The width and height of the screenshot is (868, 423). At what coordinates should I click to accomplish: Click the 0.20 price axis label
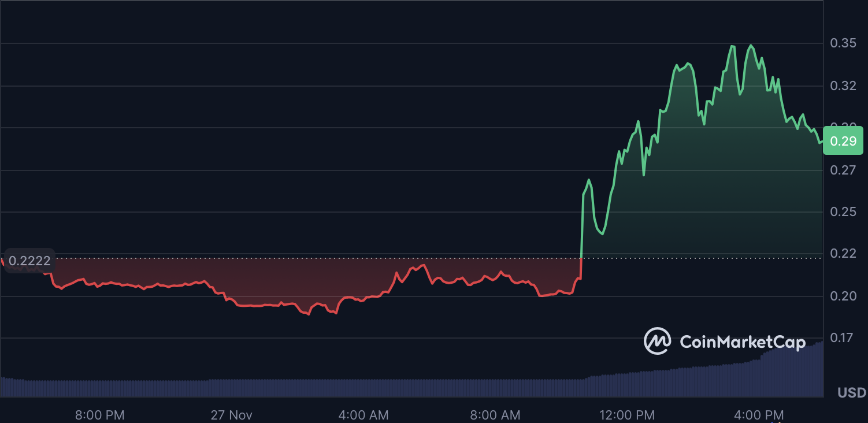pyautogui.click(x=843, y=296)
